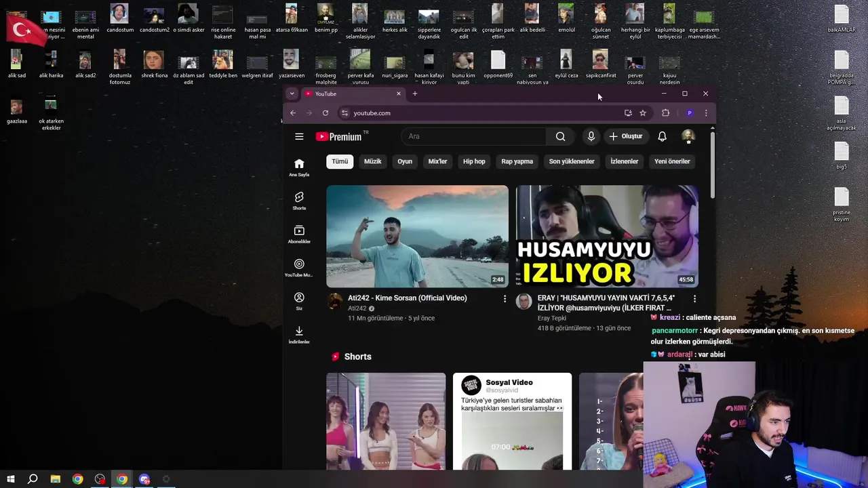Select the Oyun filter chip
Screen dimensions: 868x488
point(405,161)
